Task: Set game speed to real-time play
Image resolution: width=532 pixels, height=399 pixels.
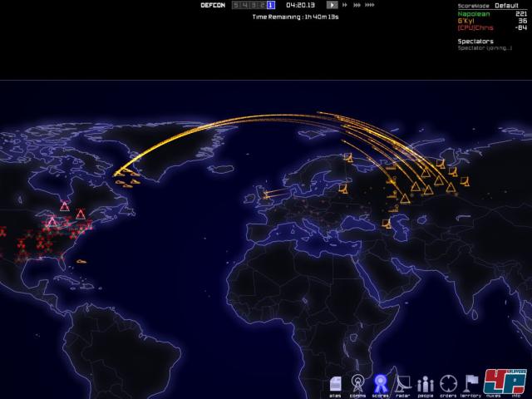Action: pos(332,5)
